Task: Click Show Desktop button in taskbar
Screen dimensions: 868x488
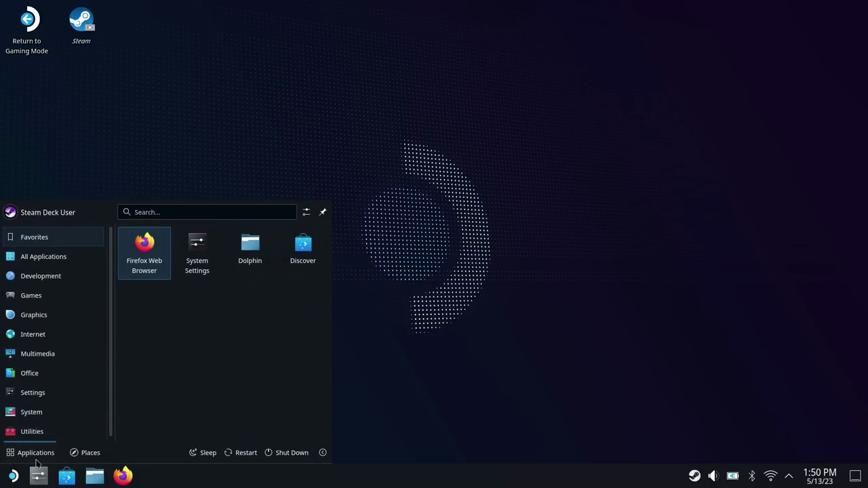Action: [x=855, y=476]
